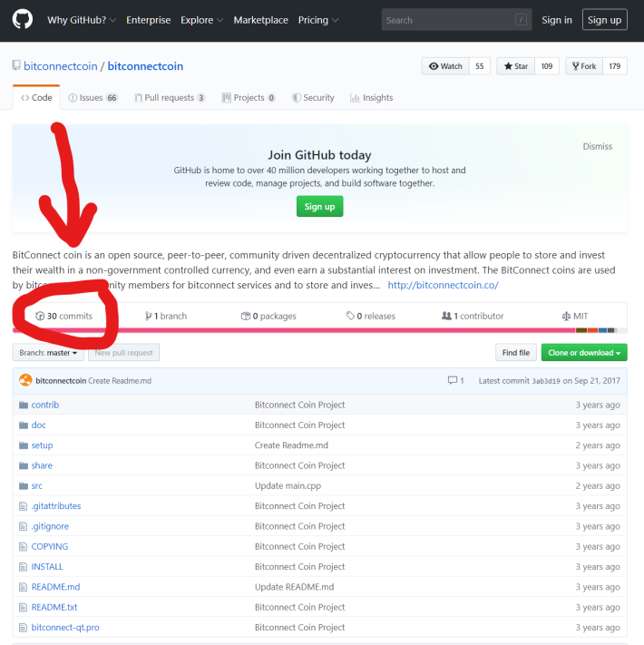Toggle Watch on this repository

[445, 66]
